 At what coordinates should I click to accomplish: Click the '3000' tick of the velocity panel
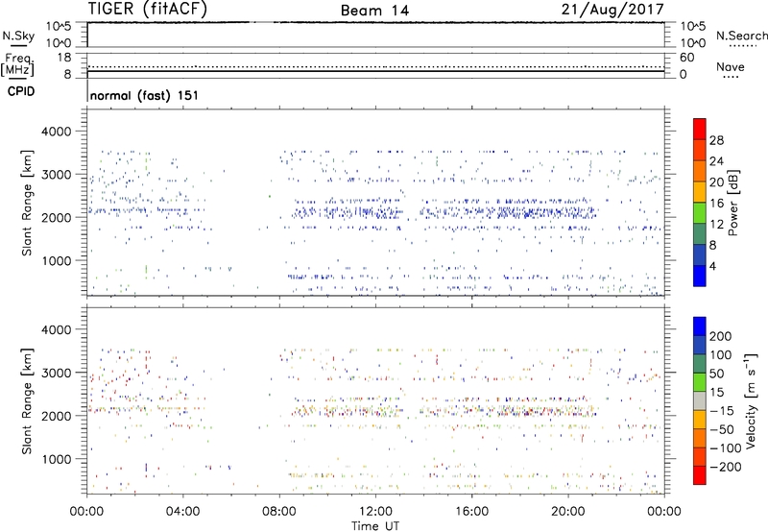tap(57, 373)
